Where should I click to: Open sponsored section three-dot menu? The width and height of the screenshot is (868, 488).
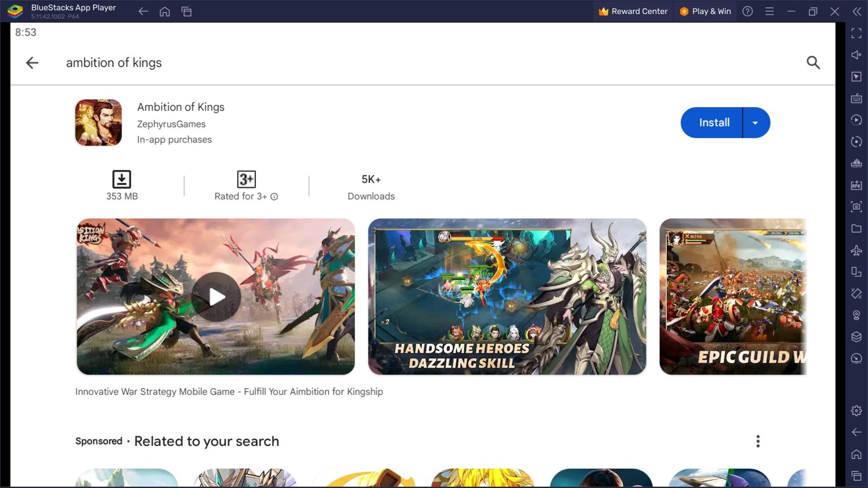758,441
